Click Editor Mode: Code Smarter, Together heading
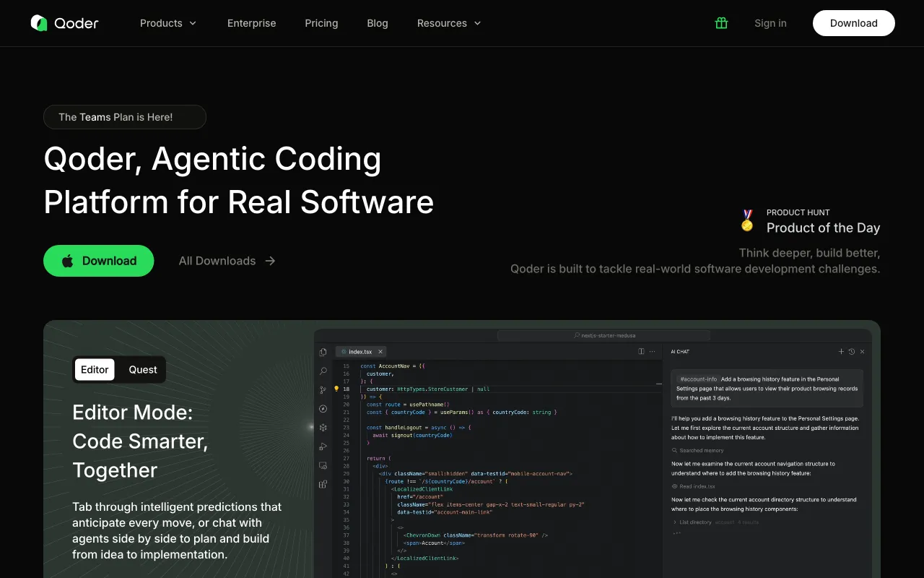 (x=140, y=441)
